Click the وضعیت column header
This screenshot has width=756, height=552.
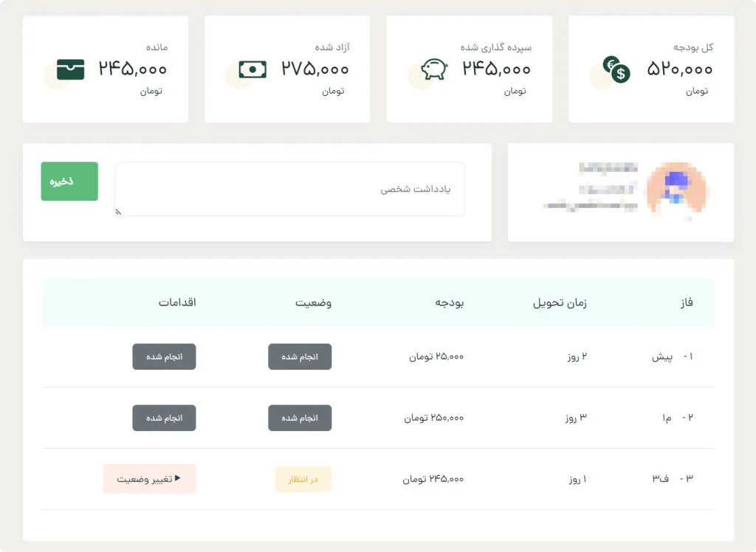(x=313, y=303)
